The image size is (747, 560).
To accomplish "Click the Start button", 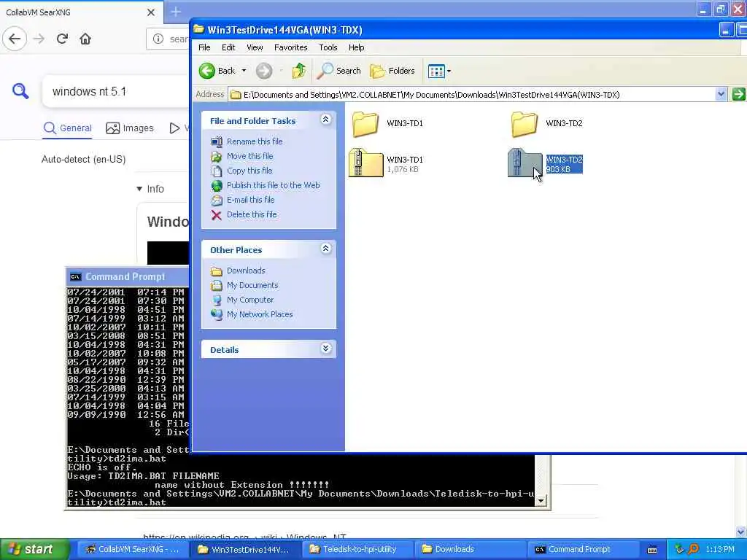I will (x=34, y=549).
